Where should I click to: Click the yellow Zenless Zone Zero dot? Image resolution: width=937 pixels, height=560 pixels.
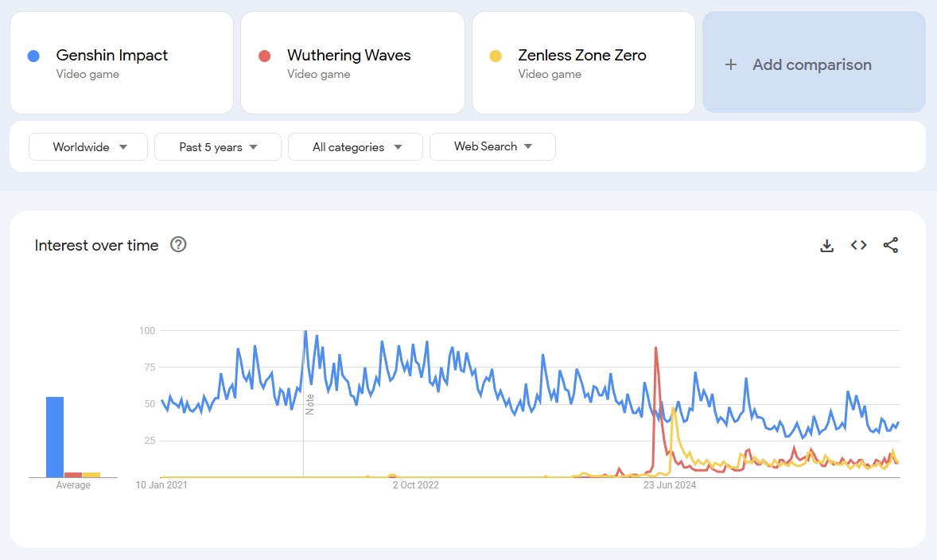pyautogui.click(x=496, y=56)
